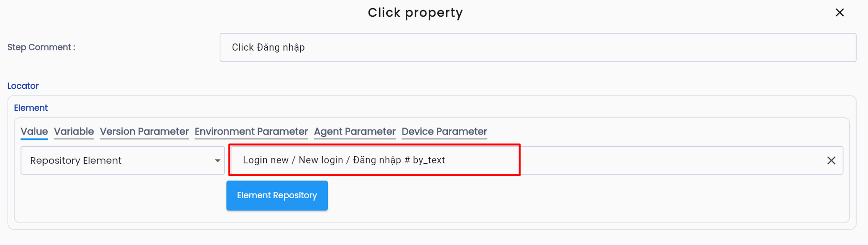Open the Repository Element dropdown arrow
Image resolution: width=868 pixels, height=245 pixels.
tap(217, 160)
